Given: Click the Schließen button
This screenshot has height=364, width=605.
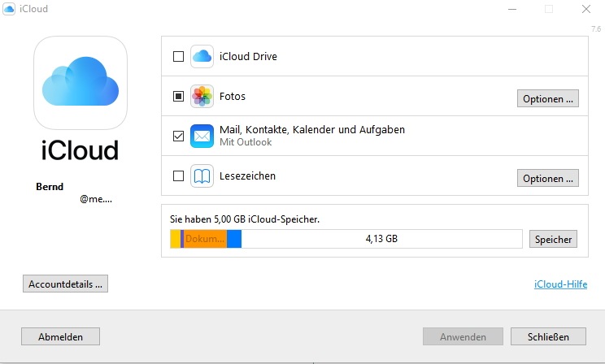Looking at the screenshot, I should [x=547, y=336].
